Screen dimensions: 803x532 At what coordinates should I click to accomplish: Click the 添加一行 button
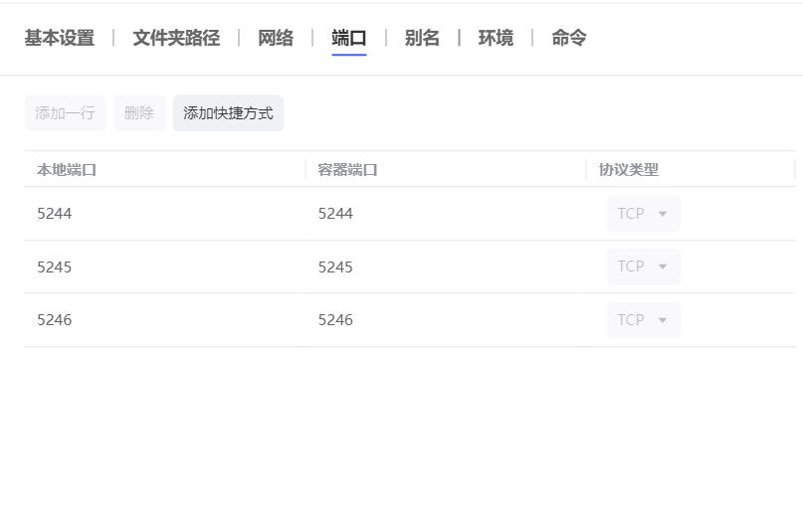coord(65,113)
